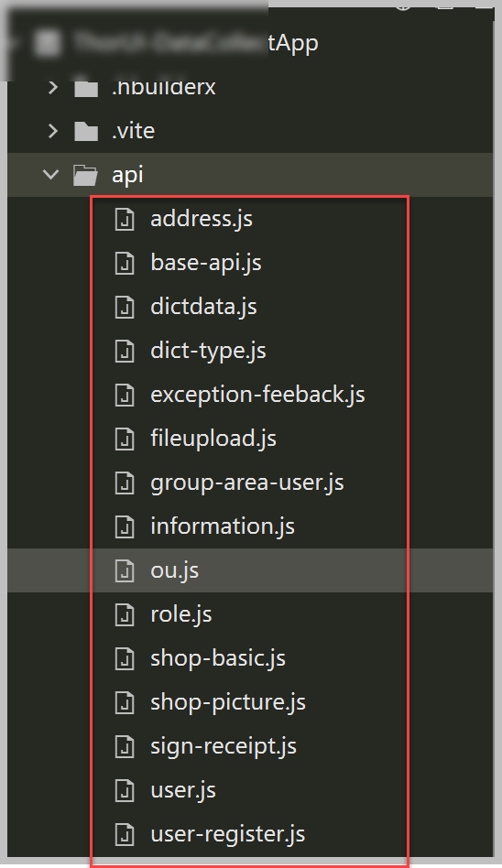This screenshot has height=868, width=502.
Task: Select exception-feeback.js file
Action: [x=257, y=395]
